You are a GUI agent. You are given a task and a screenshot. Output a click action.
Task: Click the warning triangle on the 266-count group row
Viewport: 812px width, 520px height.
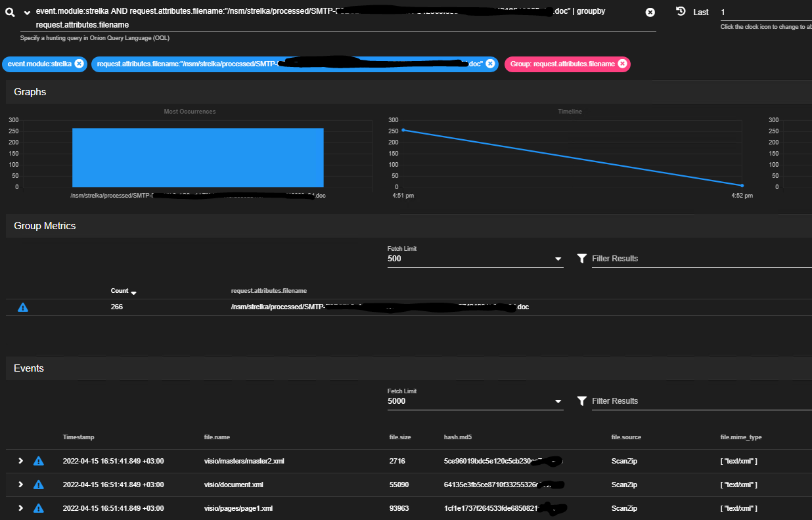pos(23,307)
